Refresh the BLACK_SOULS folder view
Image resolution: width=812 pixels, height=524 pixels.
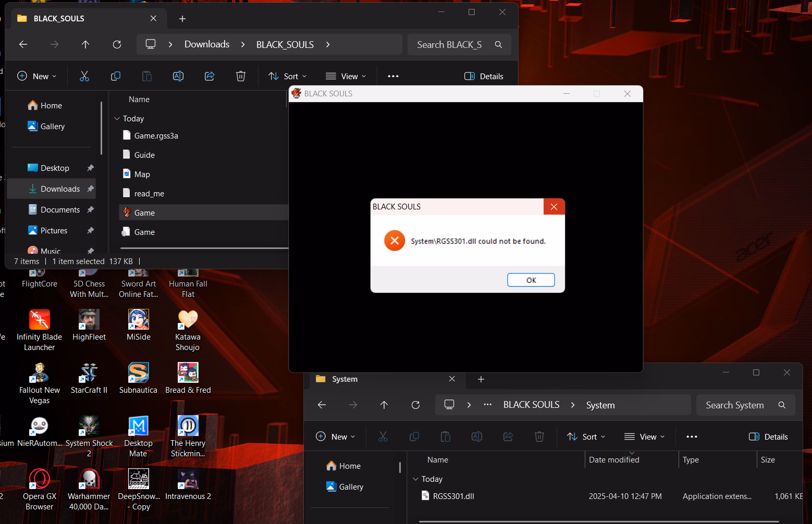[x=117, y=44]
